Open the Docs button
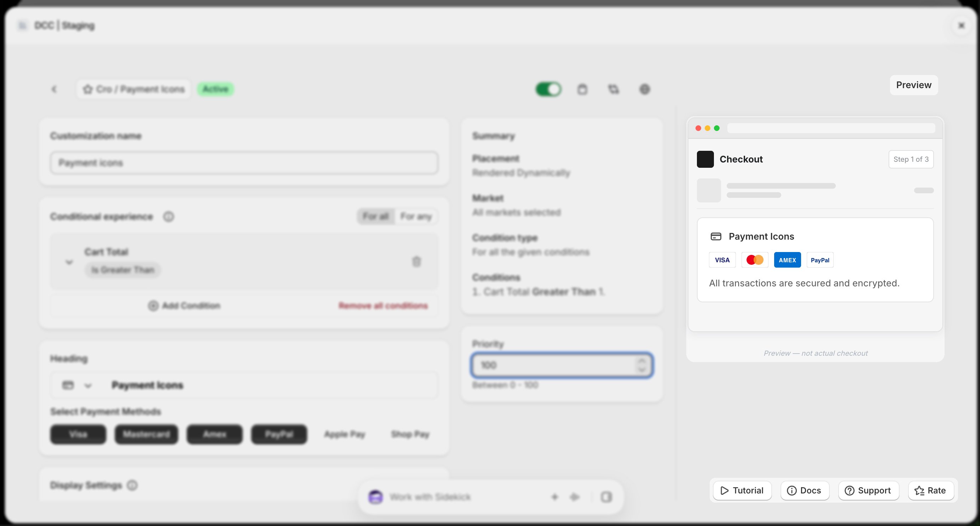The width and height of the screenshot is (980, 526). click(x=805, y=490)
